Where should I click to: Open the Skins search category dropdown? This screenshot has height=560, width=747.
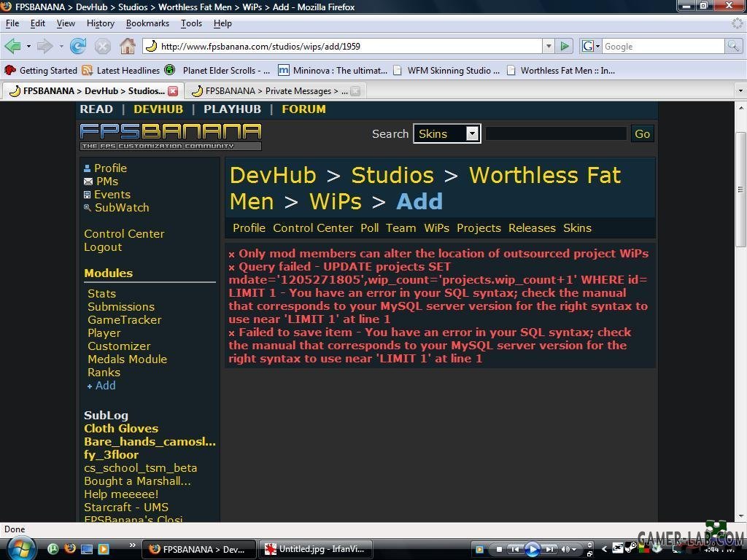pos(446,134)
